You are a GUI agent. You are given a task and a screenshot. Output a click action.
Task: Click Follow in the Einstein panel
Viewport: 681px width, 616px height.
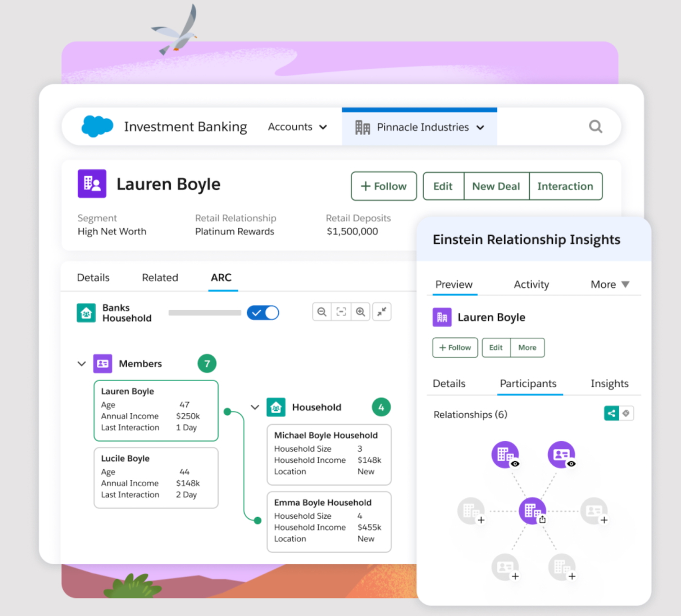tap(455, 348)
